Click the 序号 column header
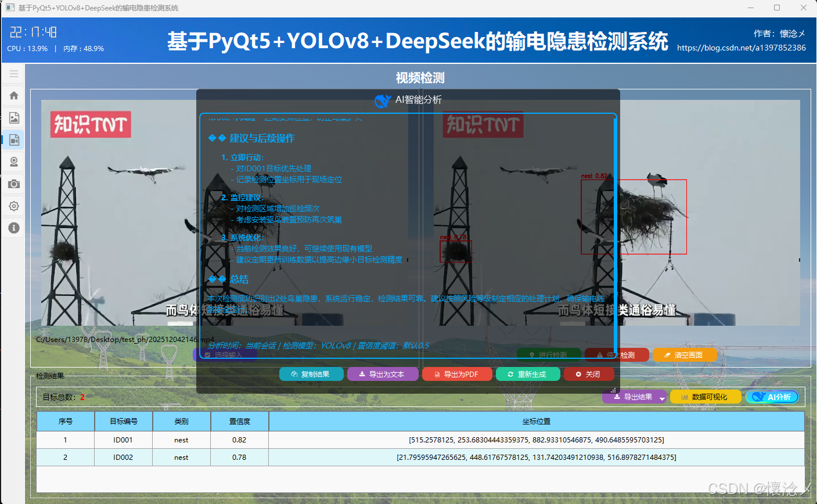 pos(65,422)
